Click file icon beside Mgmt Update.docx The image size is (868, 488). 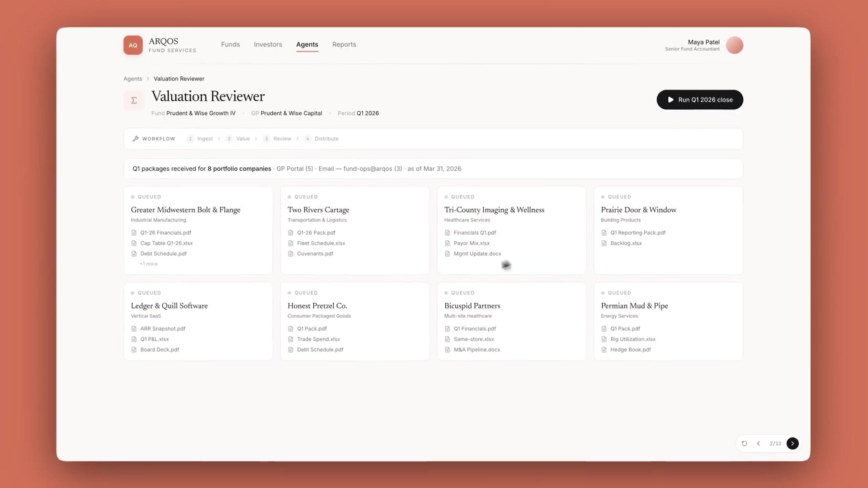coord(447,253)
